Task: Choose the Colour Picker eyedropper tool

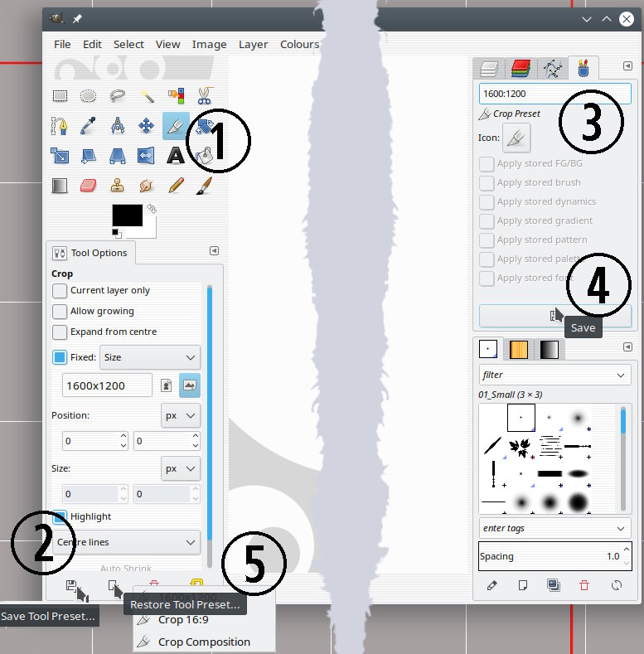Action: [89, 126]
